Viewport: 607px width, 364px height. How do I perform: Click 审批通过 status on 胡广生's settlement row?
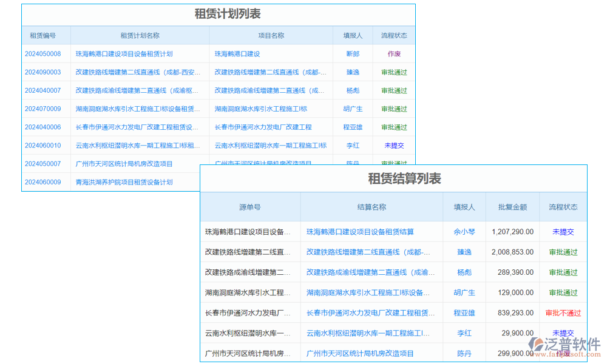click(563, 292)
